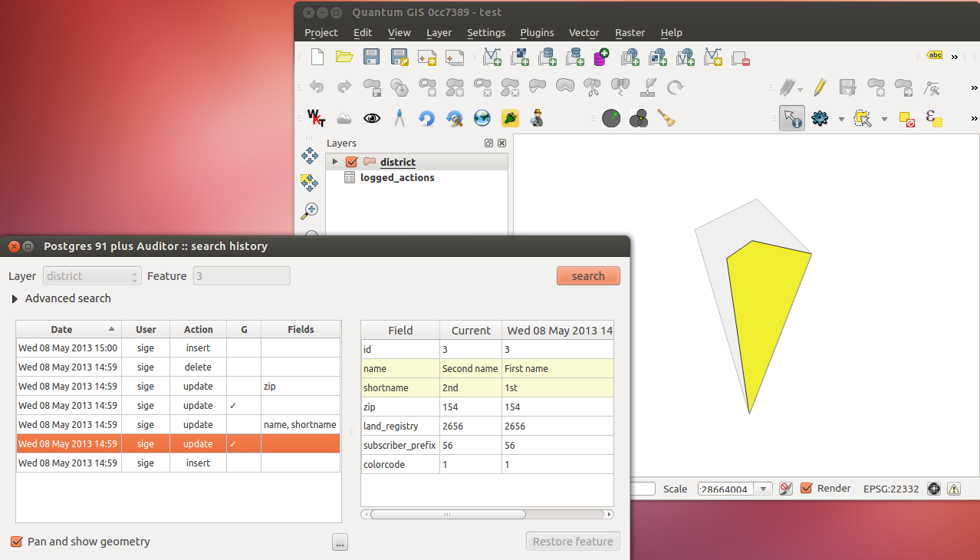Open the select tool dropdown arrow
This screenshot has width=980, height=560.
click(x=884, y=119)
